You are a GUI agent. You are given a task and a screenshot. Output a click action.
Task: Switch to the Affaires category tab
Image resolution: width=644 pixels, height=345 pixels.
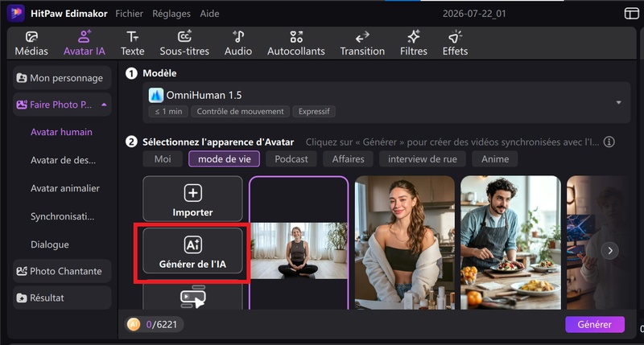[x=349, y=159]
